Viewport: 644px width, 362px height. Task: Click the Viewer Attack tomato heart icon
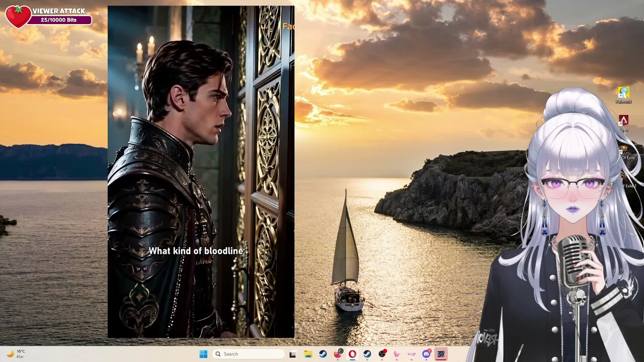(x=18, y=16)
